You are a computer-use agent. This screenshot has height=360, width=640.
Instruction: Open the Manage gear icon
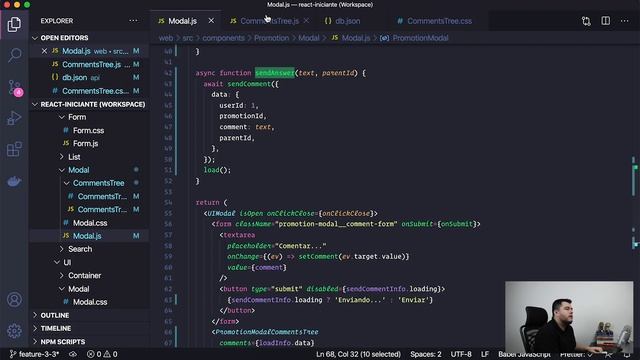click(x=14, y=331)
